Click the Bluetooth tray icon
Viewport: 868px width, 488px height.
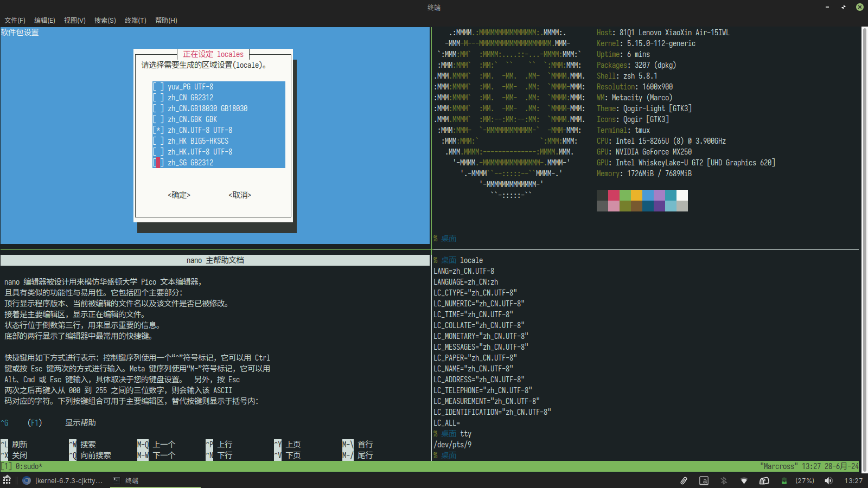(x=724, y=480)
